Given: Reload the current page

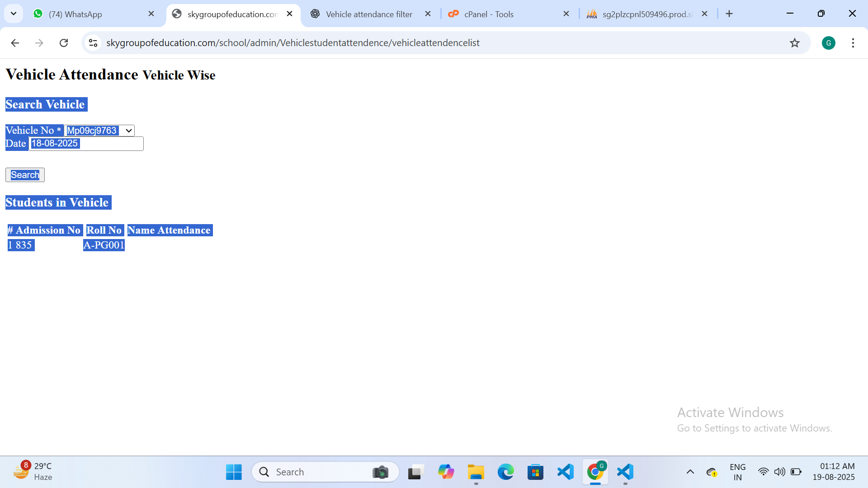Looking at the screenshot, I should [64, 43].
